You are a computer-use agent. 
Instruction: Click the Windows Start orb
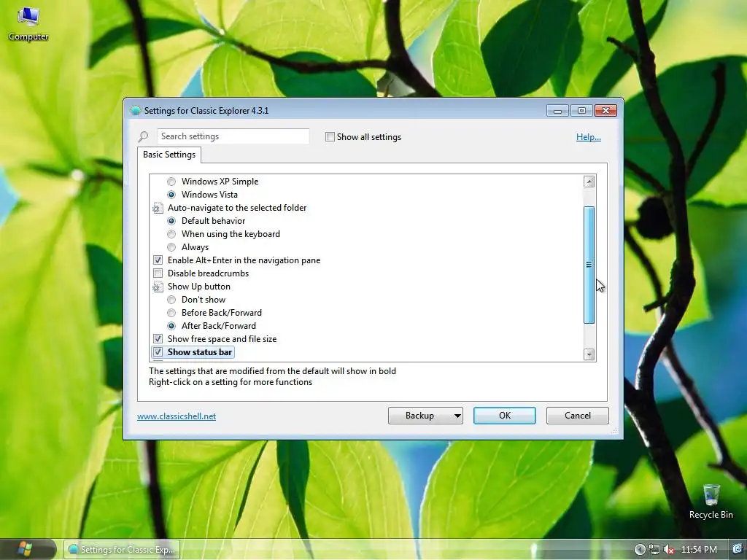tap(25, 549)
